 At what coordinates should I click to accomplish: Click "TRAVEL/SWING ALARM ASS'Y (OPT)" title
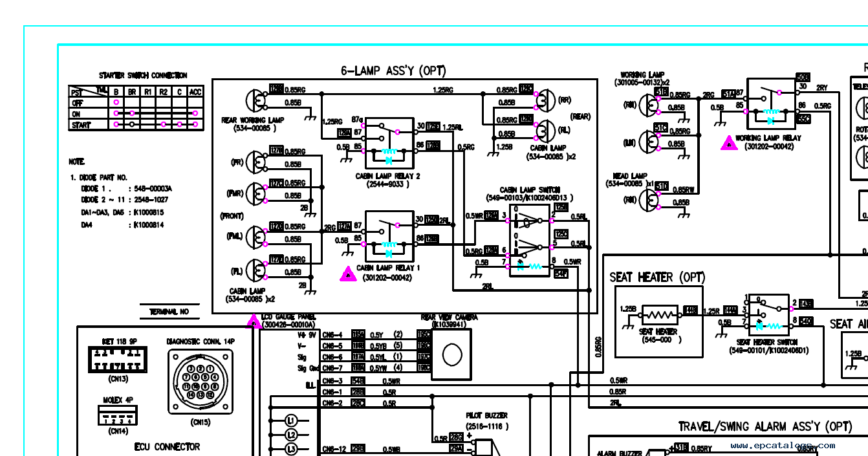pos(765,427)
